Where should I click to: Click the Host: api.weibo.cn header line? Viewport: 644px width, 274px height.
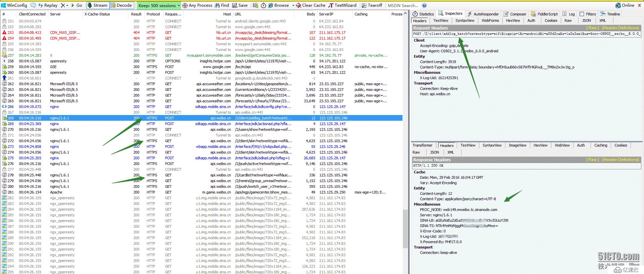(x=435, y=94)
